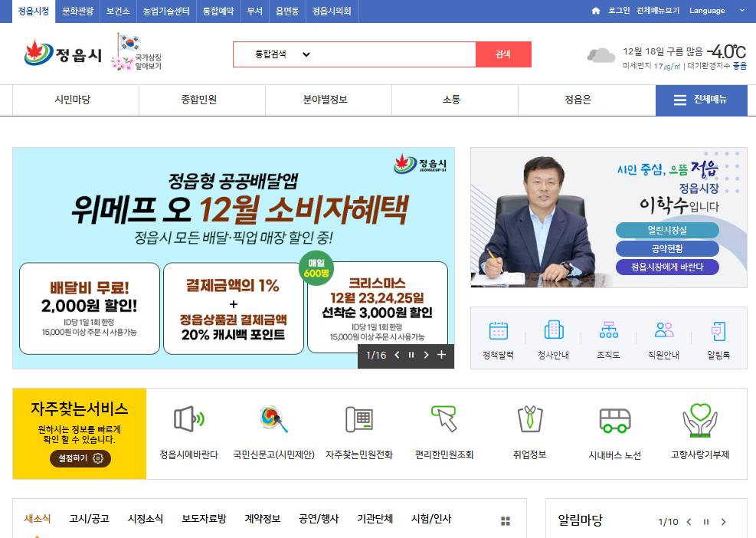Screen dimensions: 756x538
Task: Open 국가상징 알아보기 flag icon
Action: pos(136,51)
